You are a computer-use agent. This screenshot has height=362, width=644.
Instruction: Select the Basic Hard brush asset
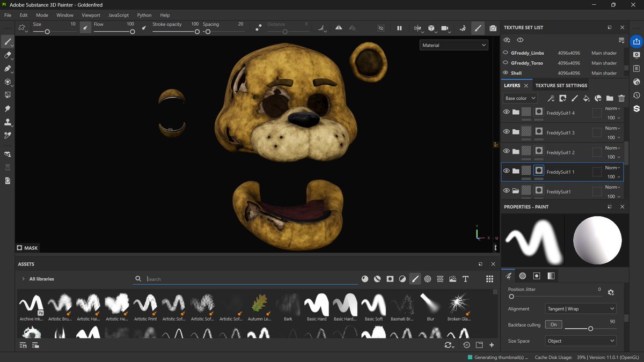[317, 307]
